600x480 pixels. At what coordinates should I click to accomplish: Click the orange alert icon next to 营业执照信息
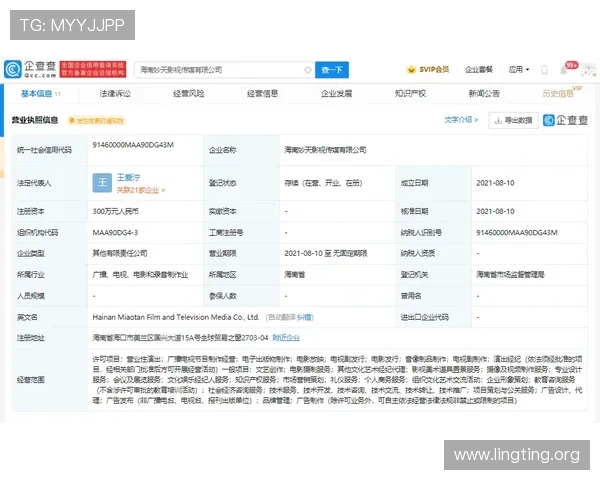click(71, 121)
